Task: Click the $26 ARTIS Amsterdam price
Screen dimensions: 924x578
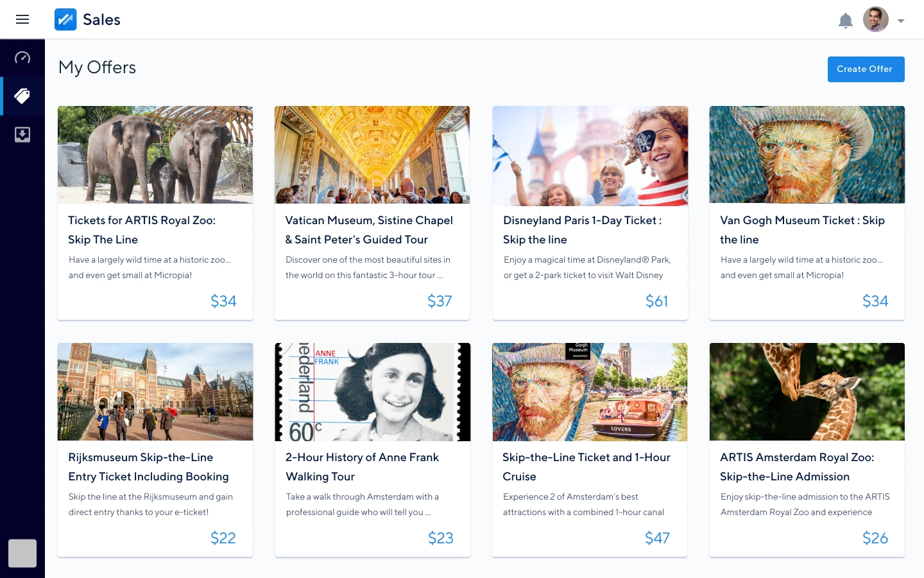Action: pyautogui.click(x=875, y=538)
